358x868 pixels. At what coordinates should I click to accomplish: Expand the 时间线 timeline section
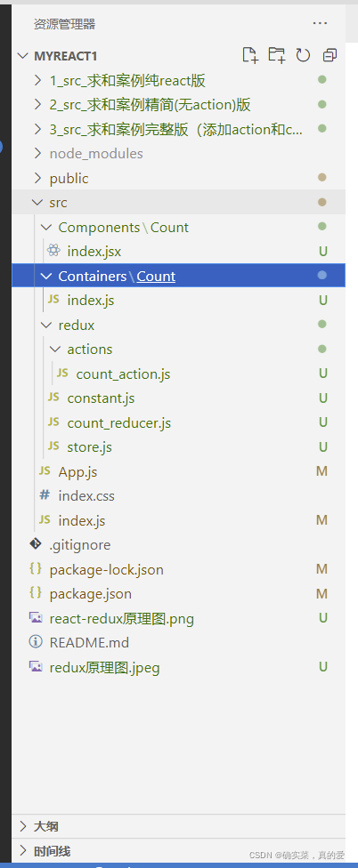tap(178, 851)
